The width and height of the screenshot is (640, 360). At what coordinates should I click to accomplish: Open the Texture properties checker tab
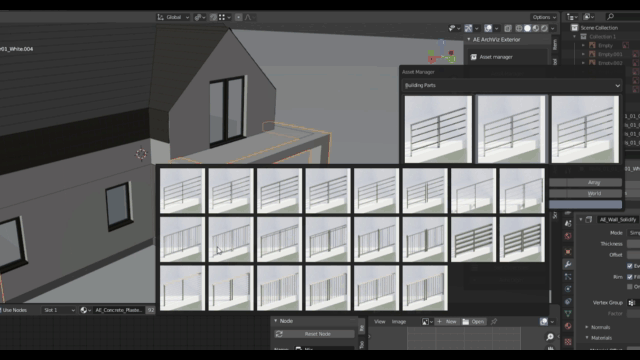(568, 342)
